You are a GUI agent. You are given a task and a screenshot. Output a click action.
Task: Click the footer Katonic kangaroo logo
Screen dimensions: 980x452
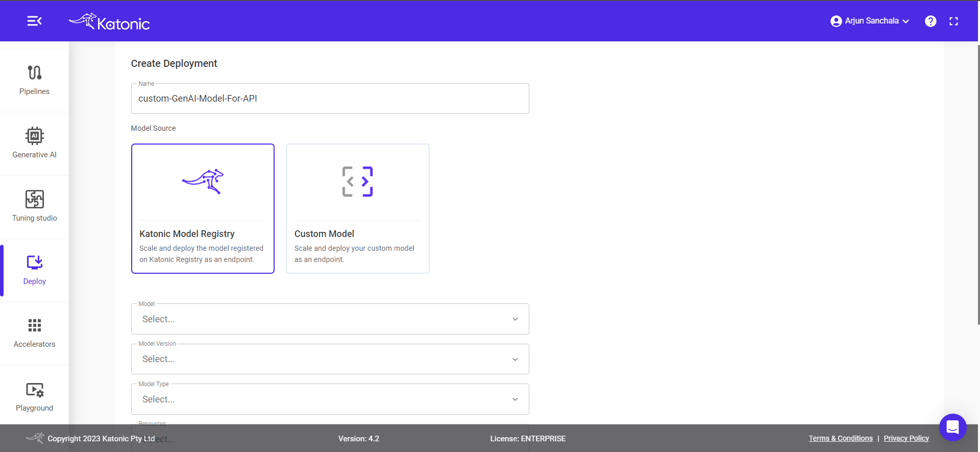click(x=35, y=438)
